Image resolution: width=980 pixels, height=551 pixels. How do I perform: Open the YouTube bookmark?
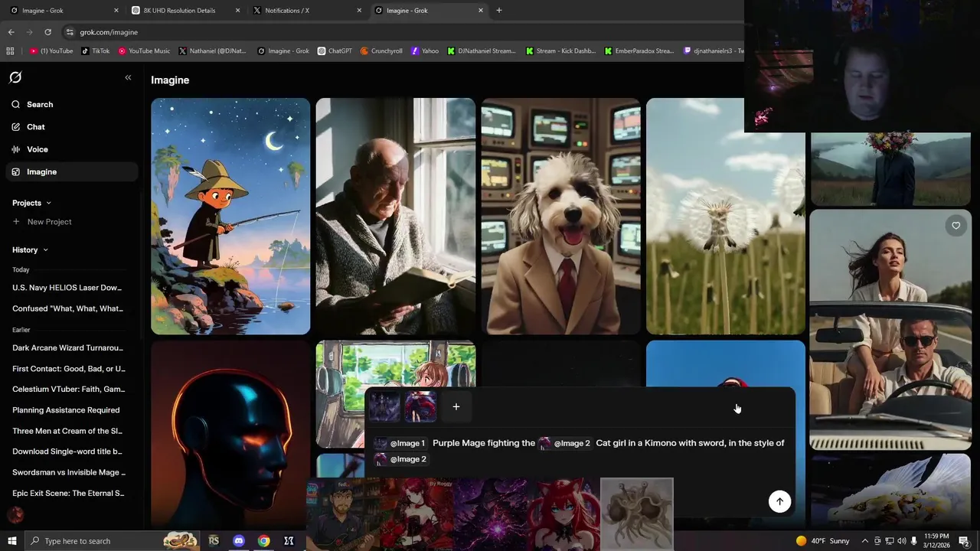coord(51,51)
